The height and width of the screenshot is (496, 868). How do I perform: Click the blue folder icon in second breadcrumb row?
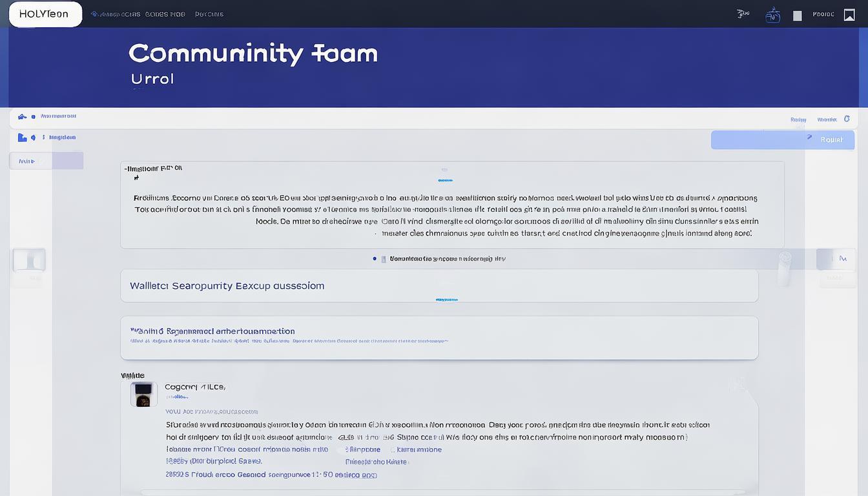pyautogui.click(x=22, y=138)
